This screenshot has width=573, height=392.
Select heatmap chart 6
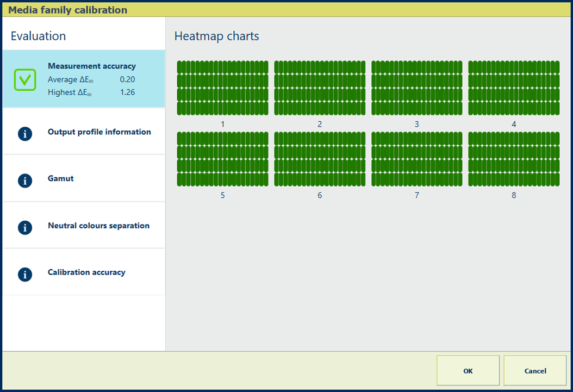(320, 159)
